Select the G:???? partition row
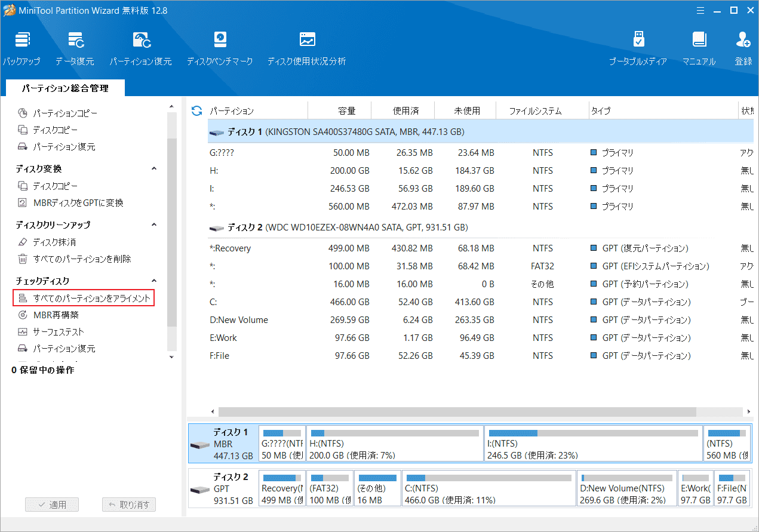The width and height of the screenshot is (759, 532). point(481,153)
